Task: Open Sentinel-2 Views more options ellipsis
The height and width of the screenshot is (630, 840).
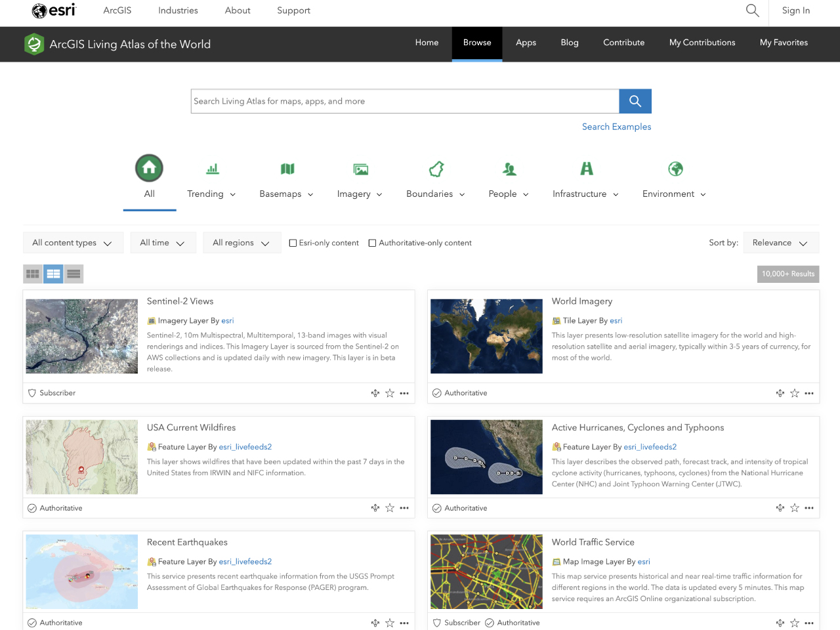Action: [x=404, y=393]
